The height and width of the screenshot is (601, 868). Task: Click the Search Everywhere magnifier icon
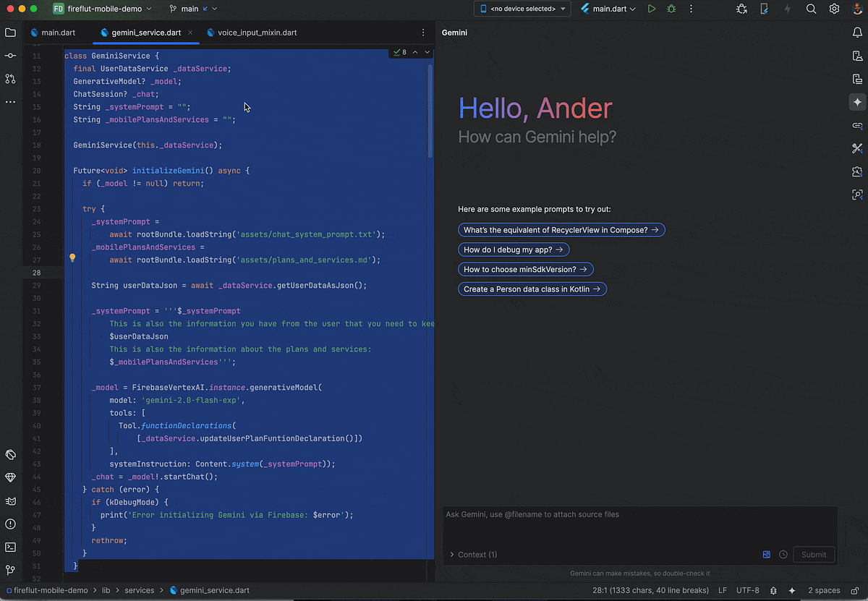click(x=811, y=9)
